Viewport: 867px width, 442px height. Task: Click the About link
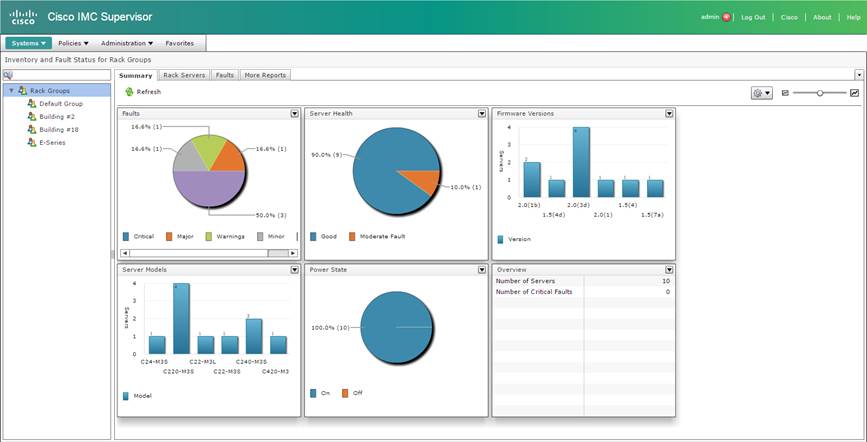pos(822,17)
